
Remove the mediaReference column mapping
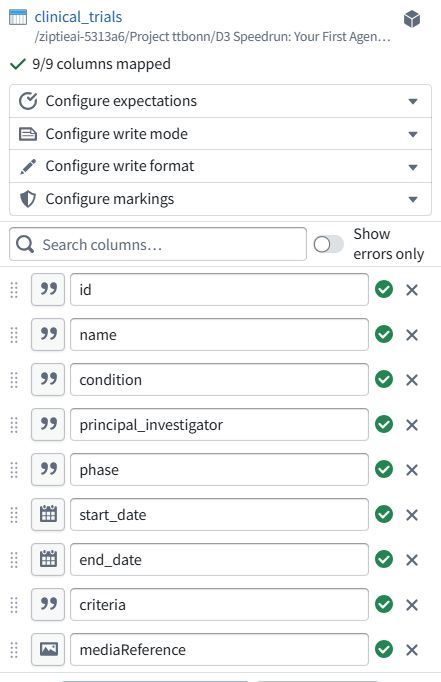(x=412, y=650)
